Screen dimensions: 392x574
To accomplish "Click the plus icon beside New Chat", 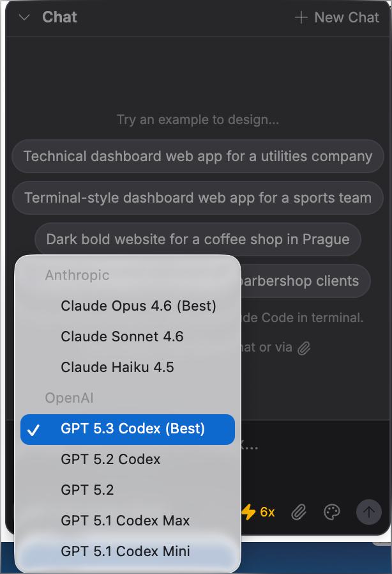I will pos(301,18).
